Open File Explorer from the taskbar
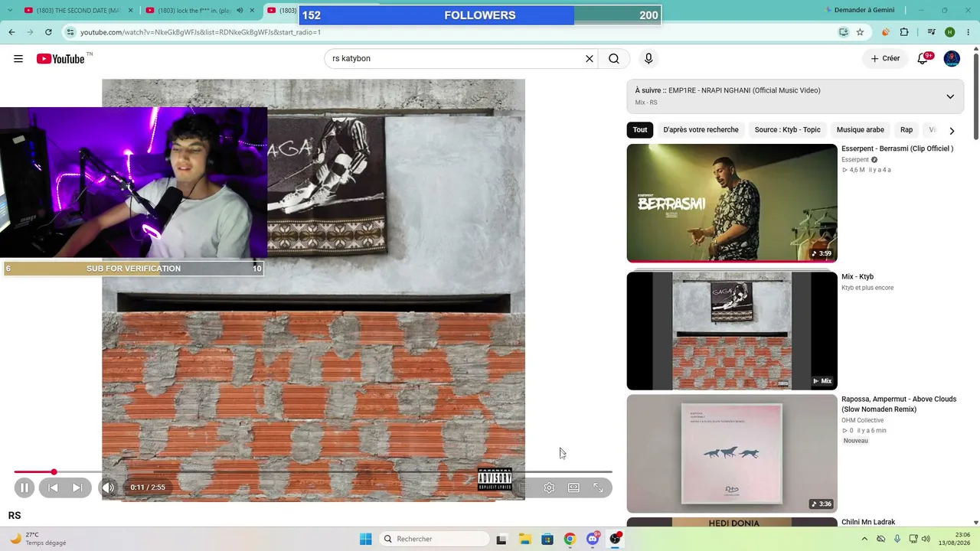This screenshot has height=551, width=980. [x=524, y=539]
